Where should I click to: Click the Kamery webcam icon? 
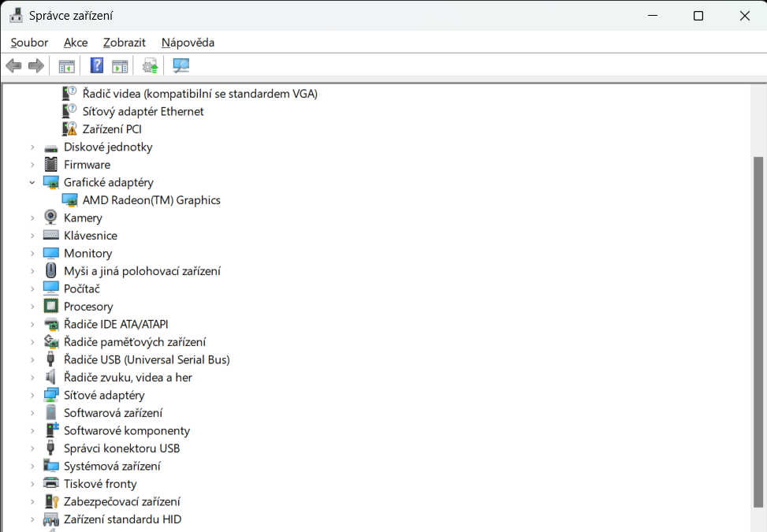(x=50, y=217)
